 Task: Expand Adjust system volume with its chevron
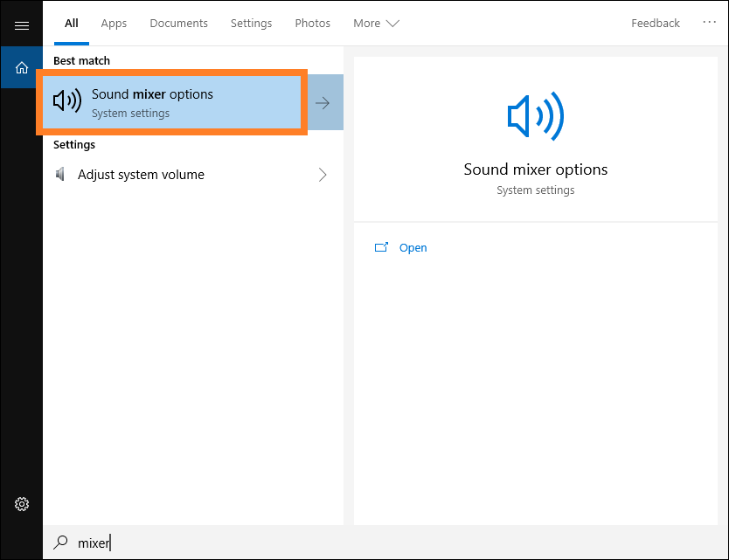point(323,175)
